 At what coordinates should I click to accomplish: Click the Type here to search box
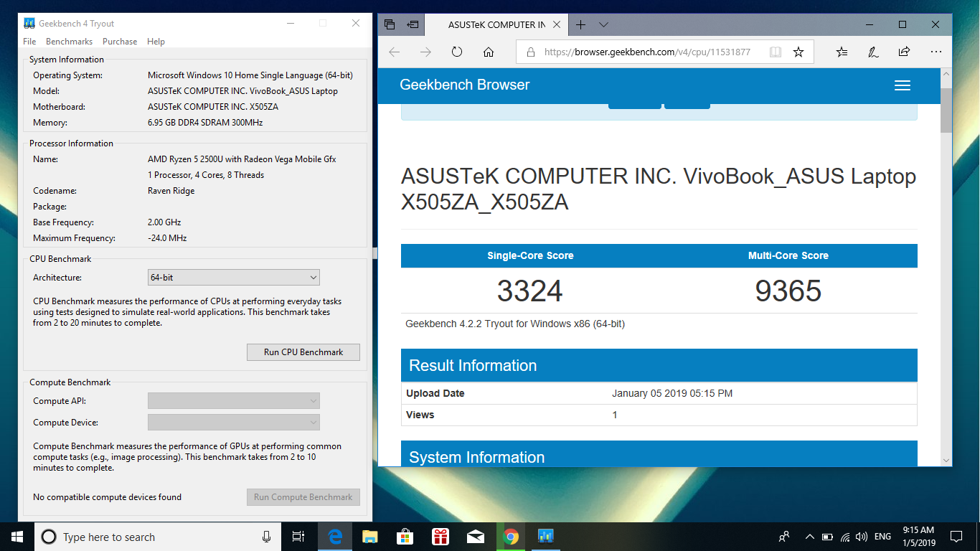(158, 537)
